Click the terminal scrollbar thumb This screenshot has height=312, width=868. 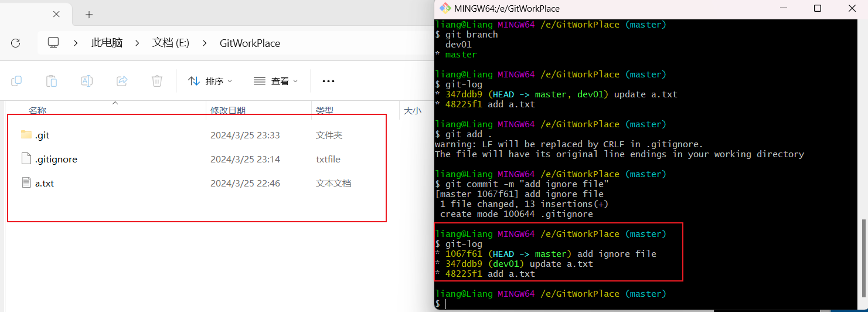pyautogui.click(x=863, y=257)
